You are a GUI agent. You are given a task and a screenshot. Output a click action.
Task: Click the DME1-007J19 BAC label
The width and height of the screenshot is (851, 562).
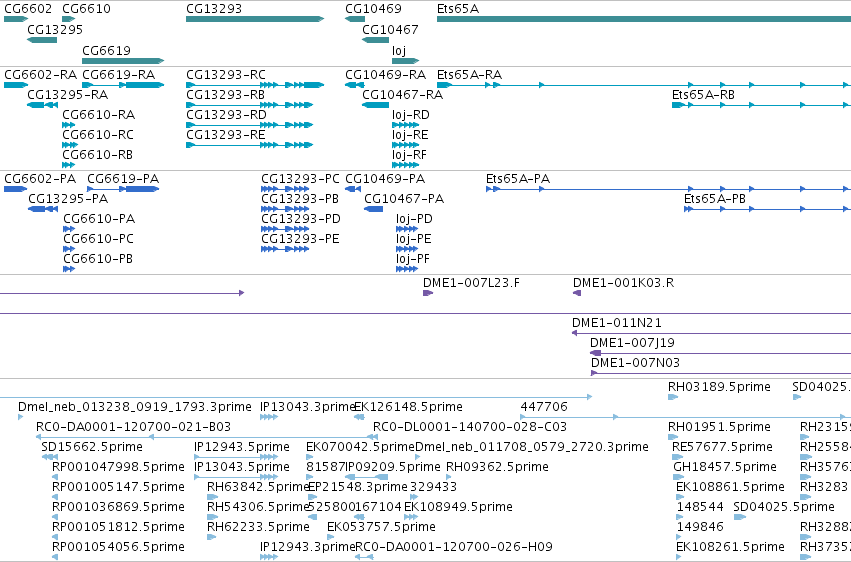(x=632, y=343)
